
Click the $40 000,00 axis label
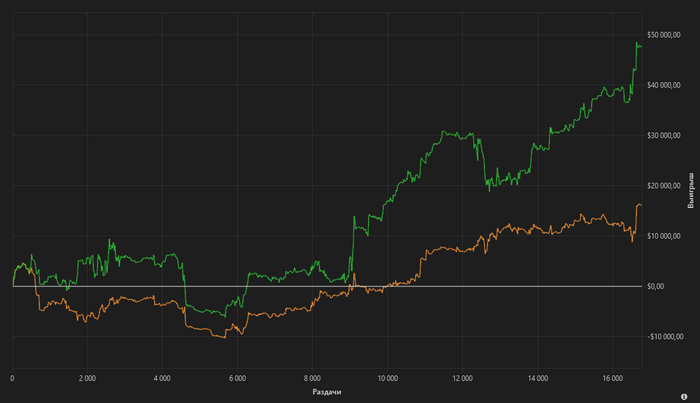point(664,85)
